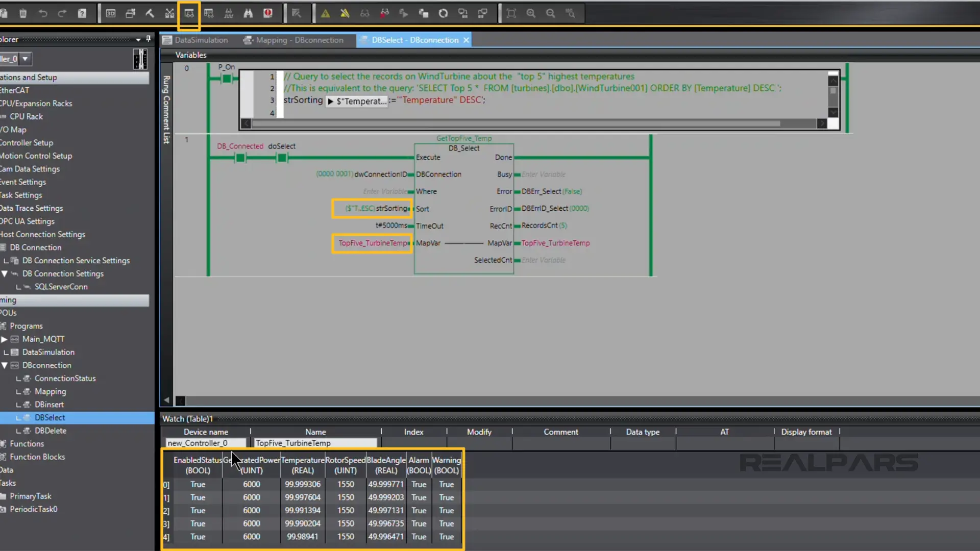Image resolution: width=980 pixels, height=551 pixels.
Task: Collapse the DBconnection program node
Action: 5,365
